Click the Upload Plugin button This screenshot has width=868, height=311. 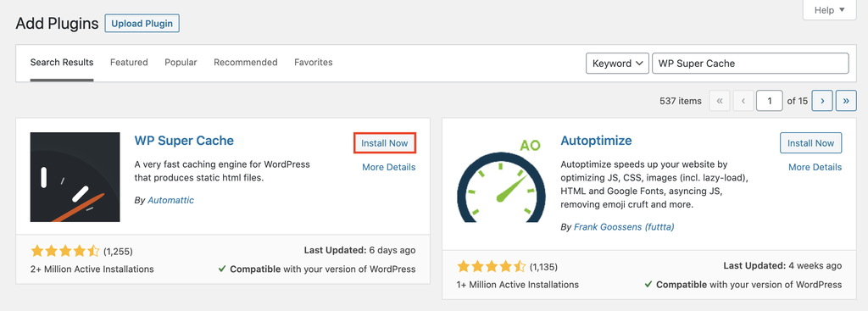[x=142, y=24]
